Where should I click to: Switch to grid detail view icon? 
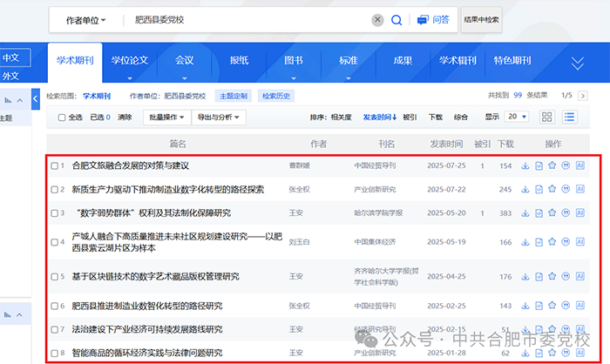[546, 117]
